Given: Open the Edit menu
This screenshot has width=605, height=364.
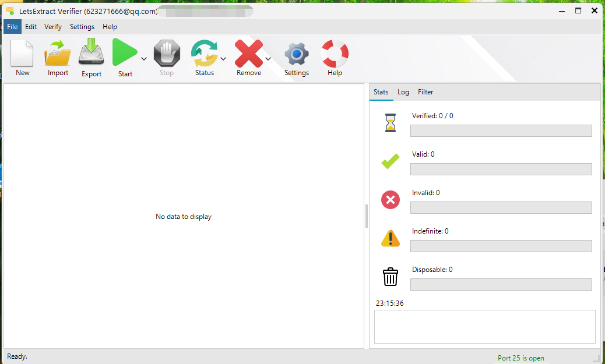Looking at the screenshot, I should pos(31,27).
